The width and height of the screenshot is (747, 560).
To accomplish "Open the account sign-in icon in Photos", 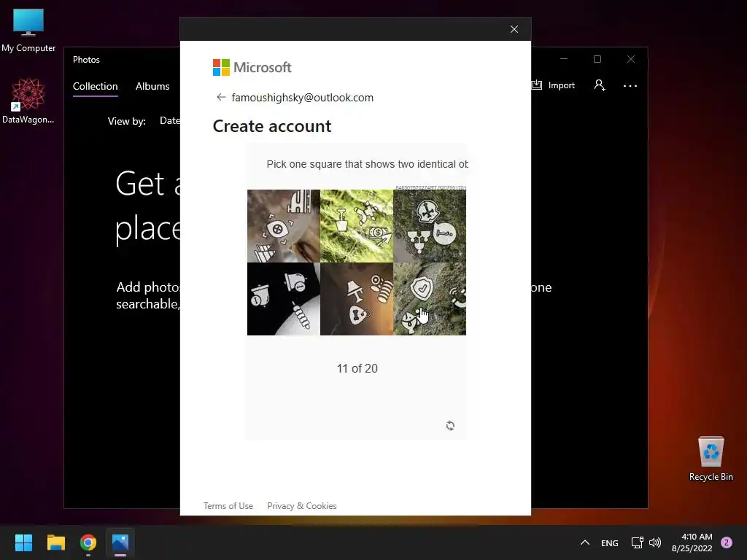I will click(x=600, y=85).
